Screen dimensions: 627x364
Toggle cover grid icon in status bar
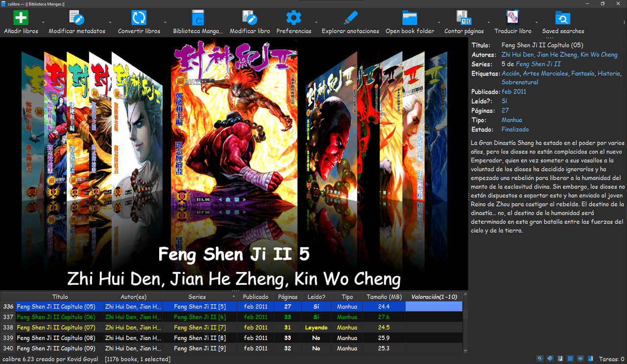571,359
